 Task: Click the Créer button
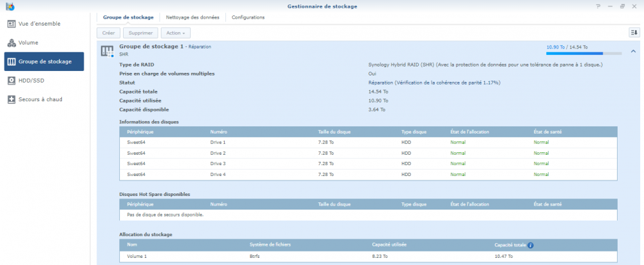click(108, 32)
